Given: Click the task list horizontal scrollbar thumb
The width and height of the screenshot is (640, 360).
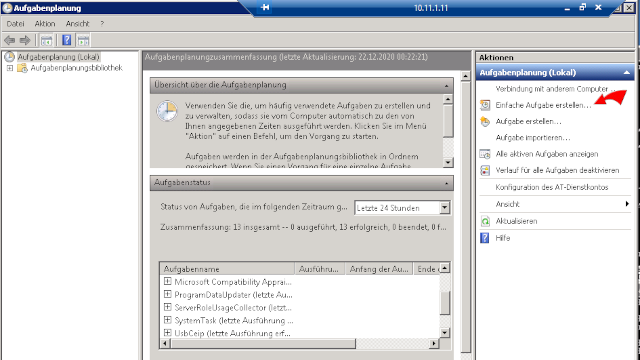Looking at the screenshot, I should pyautogui.click(x=263, y=344).
